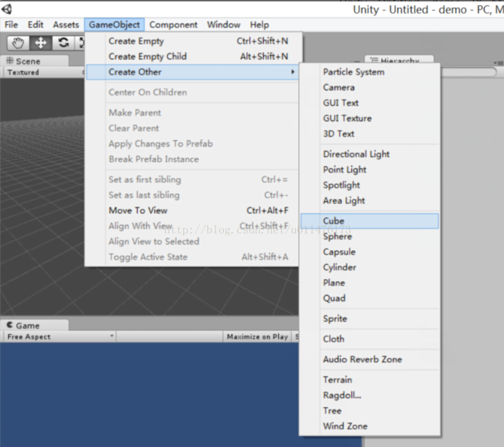Switch to the Game tab
Screen dimensions: 504x447
pos(34,326)
